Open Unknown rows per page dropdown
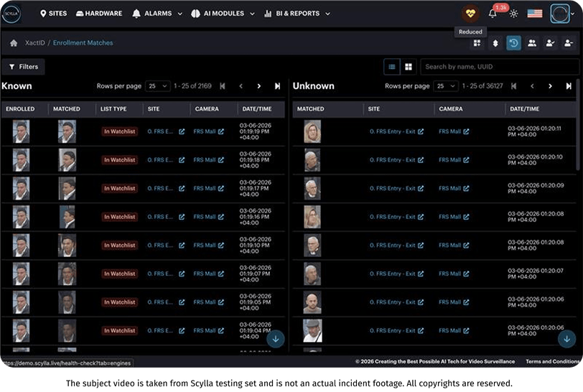The height and width of the screenshot is (392, 583). click(x=446, y=86)
